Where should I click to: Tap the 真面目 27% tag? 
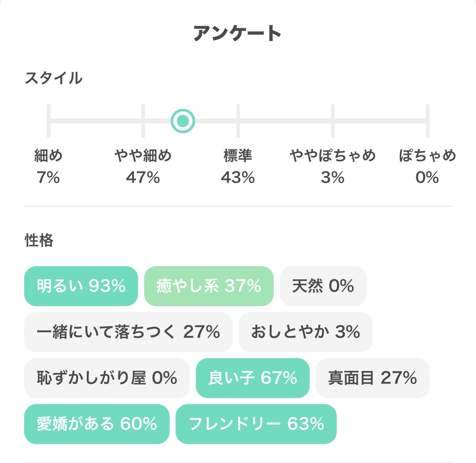pos(372,378)
